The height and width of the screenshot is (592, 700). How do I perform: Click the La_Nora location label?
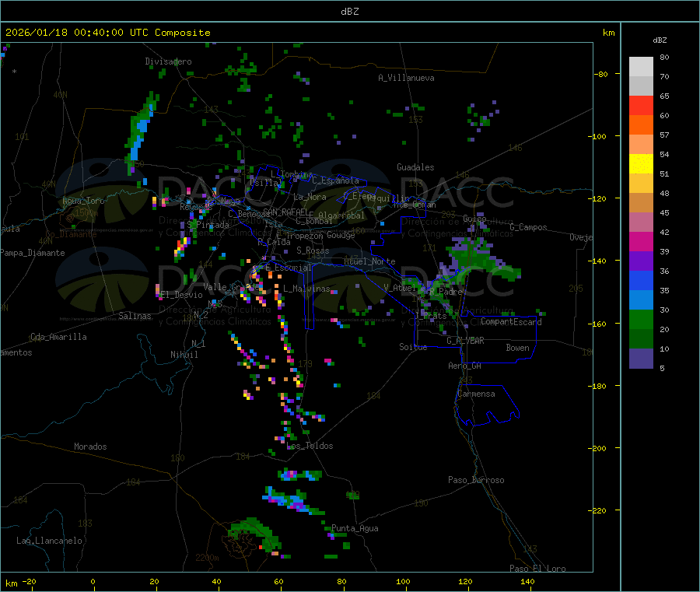(x=310, y=197)
